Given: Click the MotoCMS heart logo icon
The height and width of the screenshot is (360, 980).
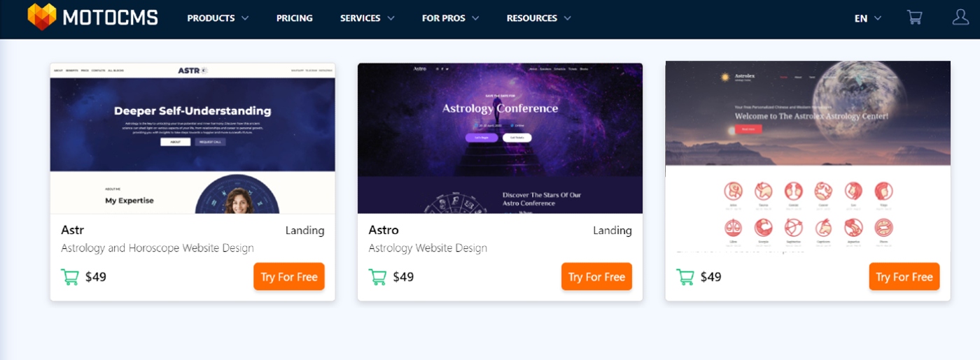Looking at the screenshot, I should coord(41,17).
